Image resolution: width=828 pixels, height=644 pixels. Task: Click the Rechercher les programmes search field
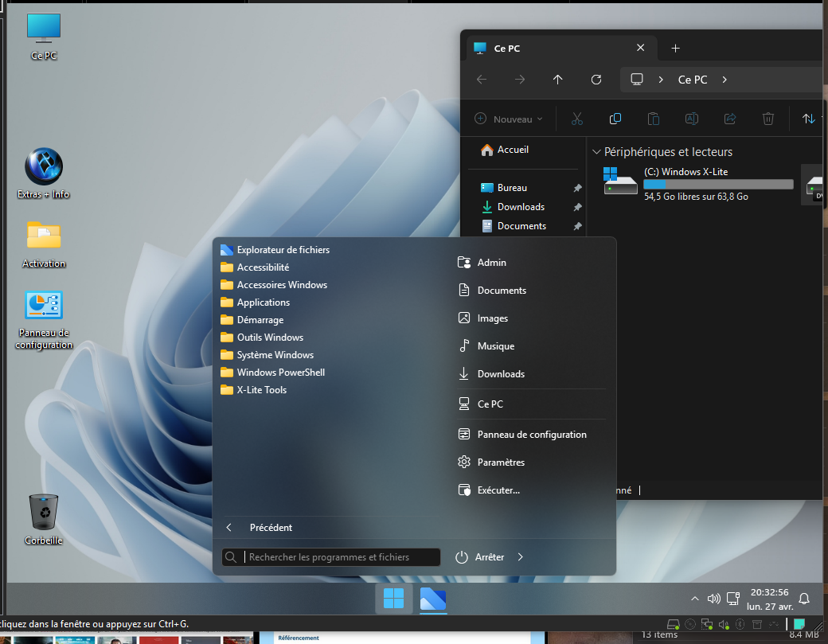[331, 557]
